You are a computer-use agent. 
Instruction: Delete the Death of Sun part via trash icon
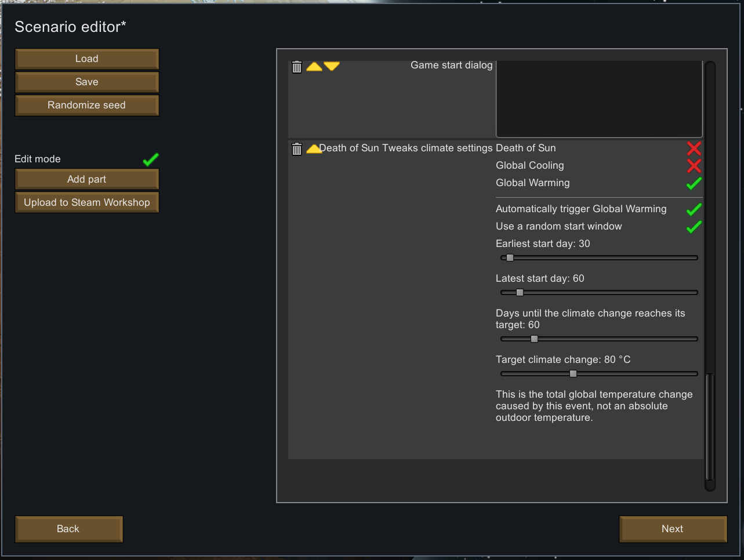(297, 149)
